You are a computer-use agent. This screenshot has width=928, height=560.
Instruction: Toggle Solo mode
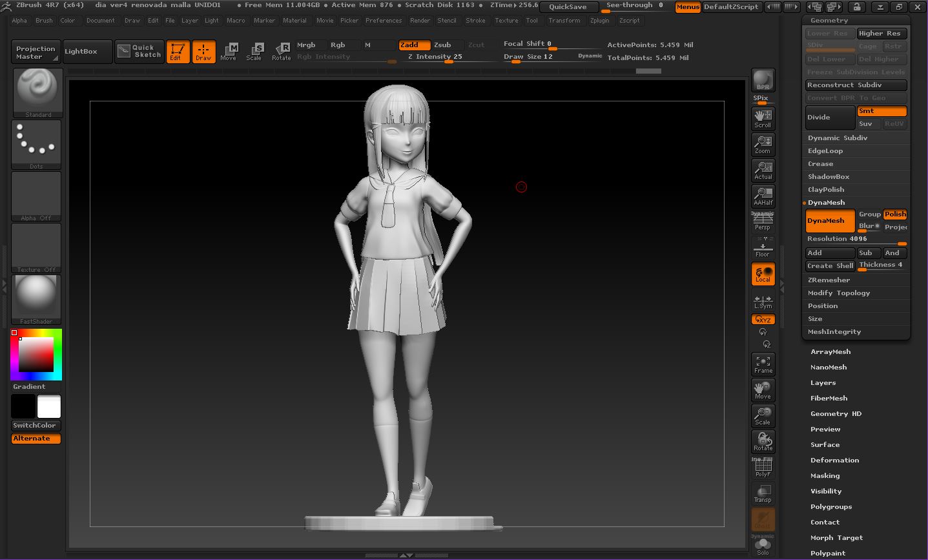tap(763, 545)
